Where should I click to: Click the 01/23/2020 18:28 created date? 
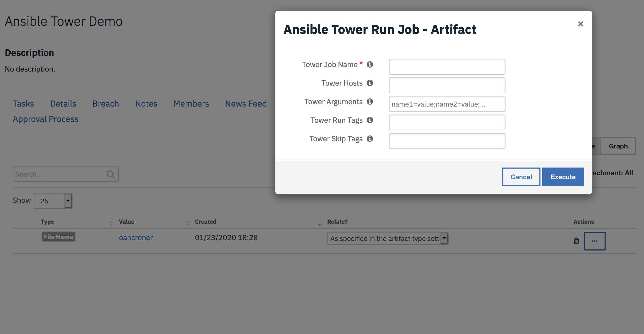[226, 238]
